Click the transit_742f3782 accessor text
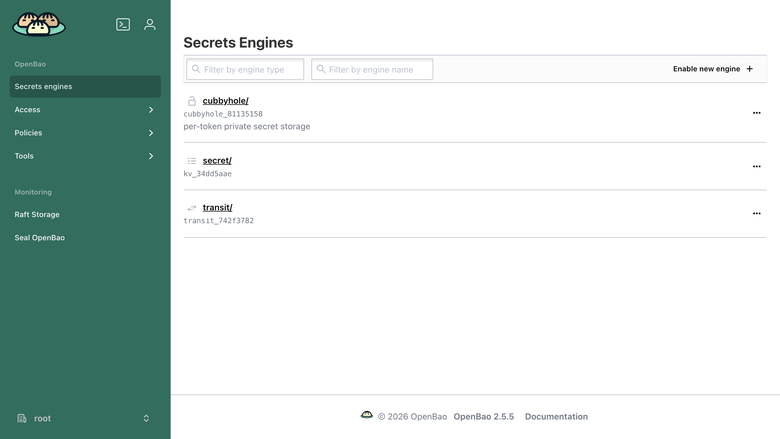 tap(218, 221)
